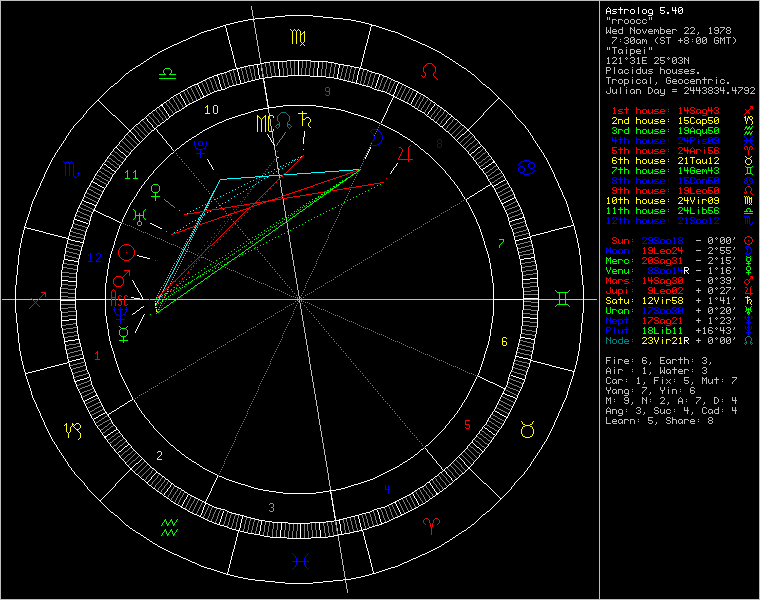Click the 'Sun: 29Sco18' row

[x=682, y=240]
